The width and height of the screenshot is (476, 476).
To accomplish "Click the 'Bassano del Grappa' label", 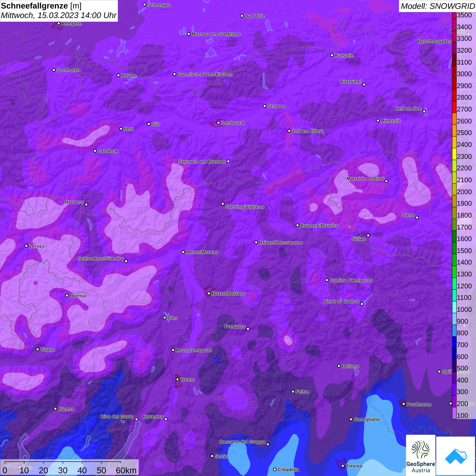I will coord(242,442).
